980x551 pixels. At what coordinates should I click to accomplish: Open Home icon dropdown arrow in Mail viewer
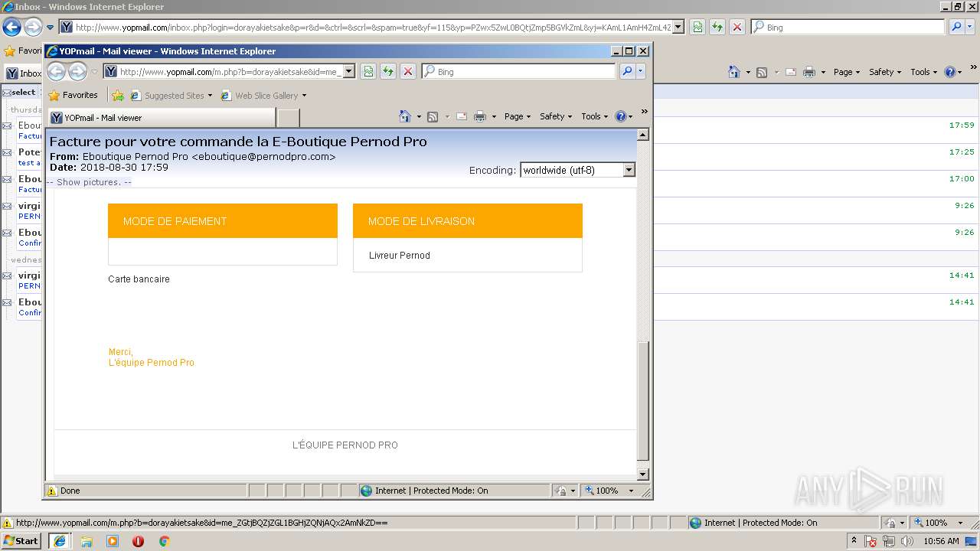point(419,117)
